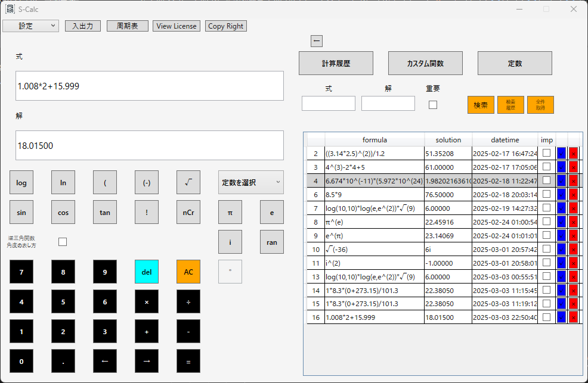588x383 pixels.
Task: Check imp box for row 13
Action: pyautogui.click(x=547, y=276)
